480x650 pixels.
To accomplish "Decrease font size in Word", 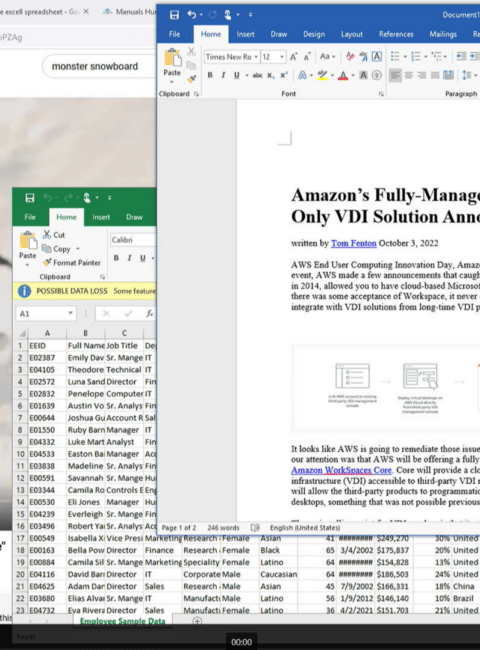I will (307, 57).
